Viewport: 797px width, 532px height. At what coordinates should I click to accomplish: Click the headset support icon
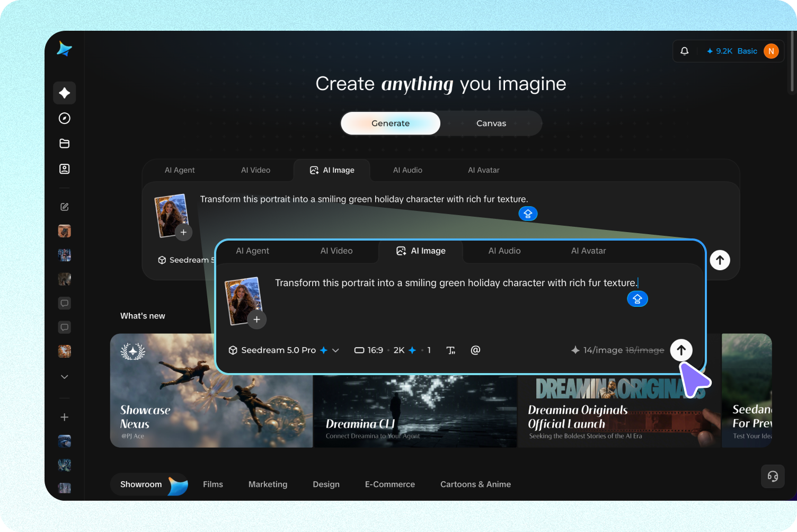click(773, 476)
